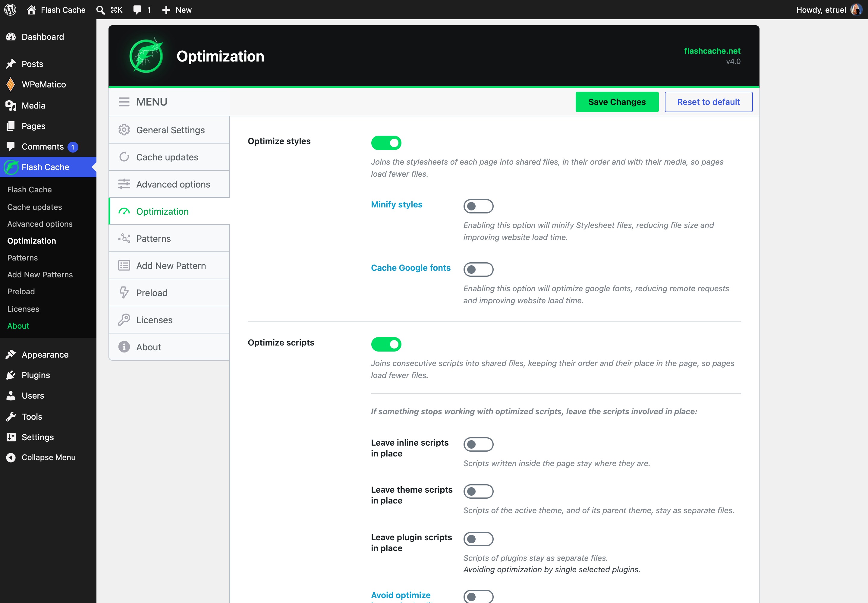Open the Settings item in admin sidebar
Image resolution: width=868 pixels, height=603 pixels.
click(x=48, y=437)
